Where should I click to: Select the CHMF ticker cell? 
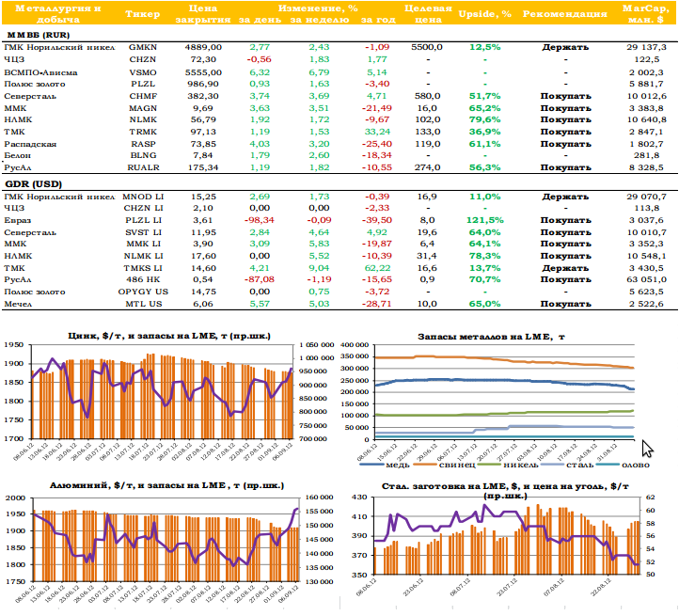(x=143, y=96)
